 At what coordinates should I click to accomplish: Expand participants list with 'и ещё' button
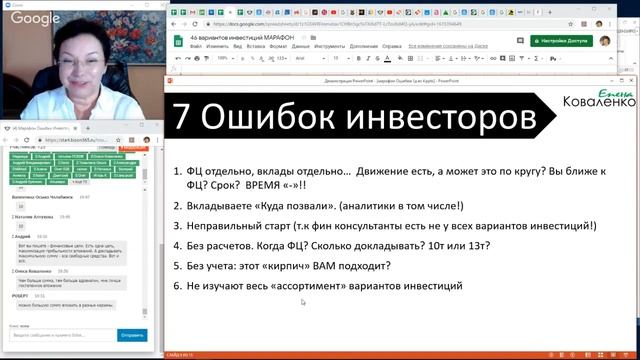[80, 182]
